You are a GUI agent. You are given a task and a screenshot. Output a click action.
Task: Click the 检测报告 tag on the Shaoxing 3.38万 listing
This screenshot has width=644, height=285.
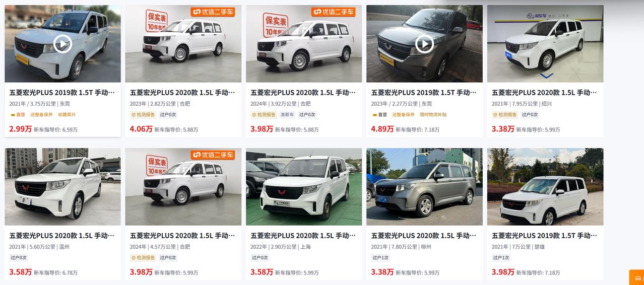(505, 115)
